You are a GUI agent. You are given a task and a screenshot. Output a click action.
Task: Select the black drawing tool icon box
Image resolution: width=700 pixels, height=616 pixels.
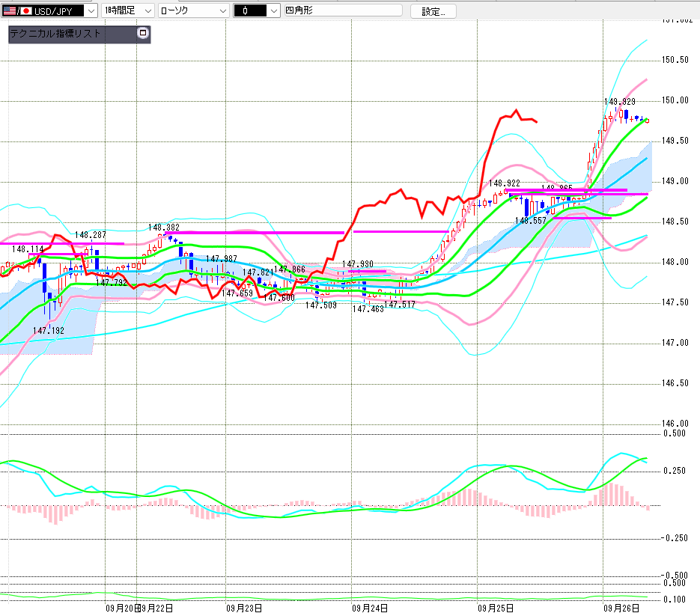click(250, 10)
